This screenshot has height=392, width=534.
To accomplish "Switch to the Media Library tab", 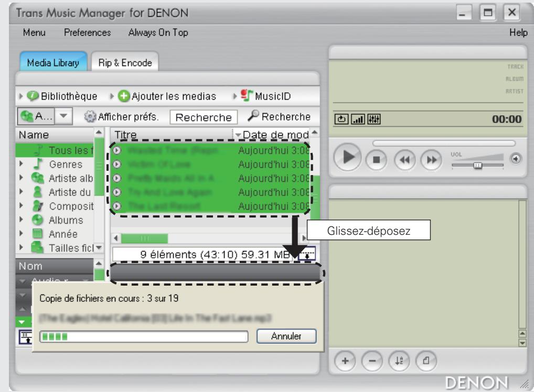I will point(53,62).
